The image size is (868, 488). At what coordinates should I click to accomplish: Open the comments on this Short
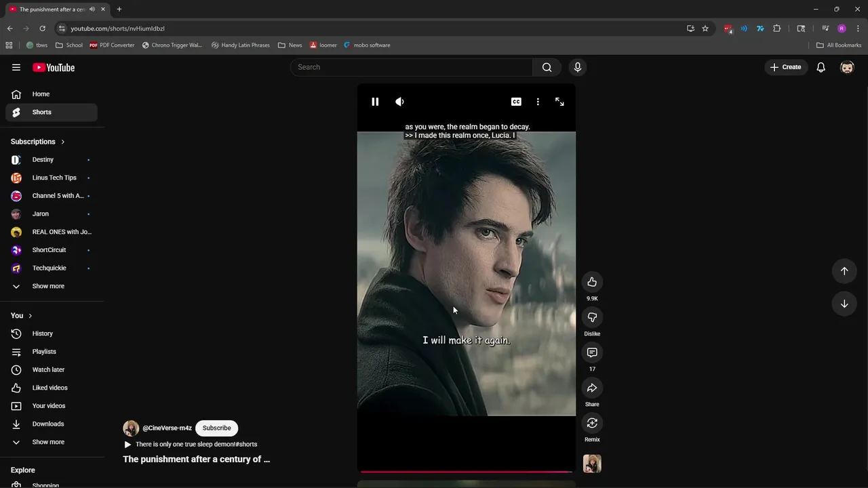click(x=592, y=352)
